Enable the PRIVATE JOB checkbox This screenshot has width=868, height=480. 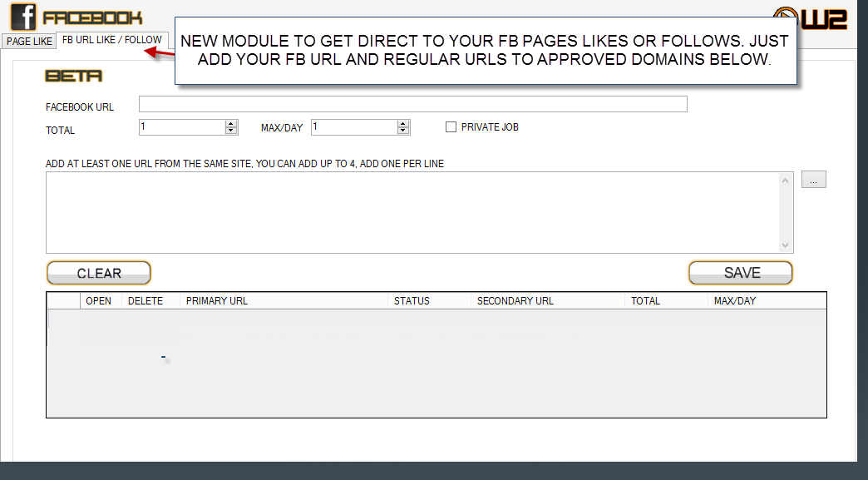(451, 127)
